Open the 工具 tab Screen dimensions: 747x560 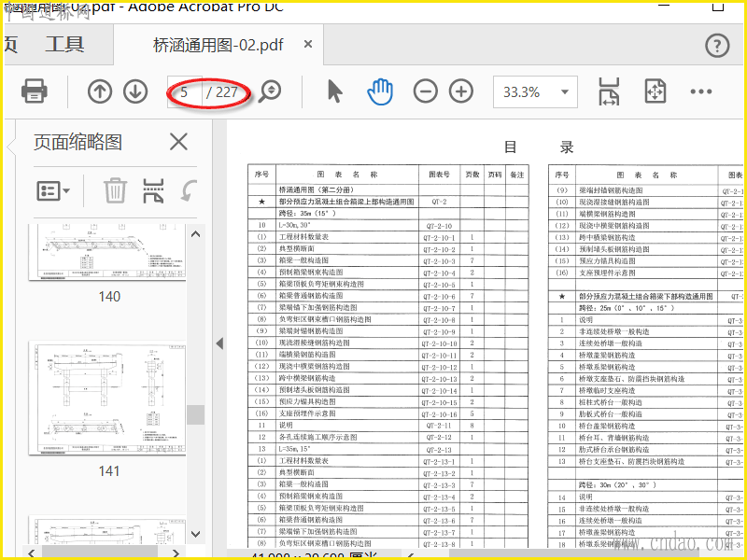click(x=64, y=44)
